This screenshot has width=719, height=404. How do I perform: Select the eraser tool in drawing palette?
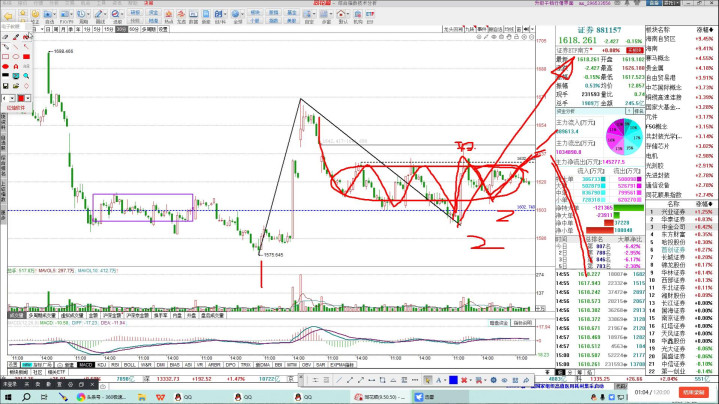[x=5, y=37]
